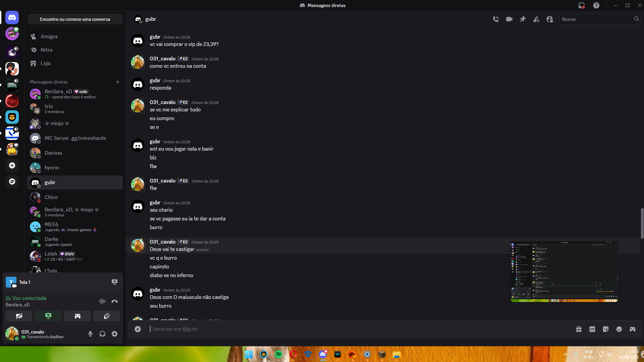
Task: Open the 031_cavalo user panel
Action: click(x=43, y=334)
